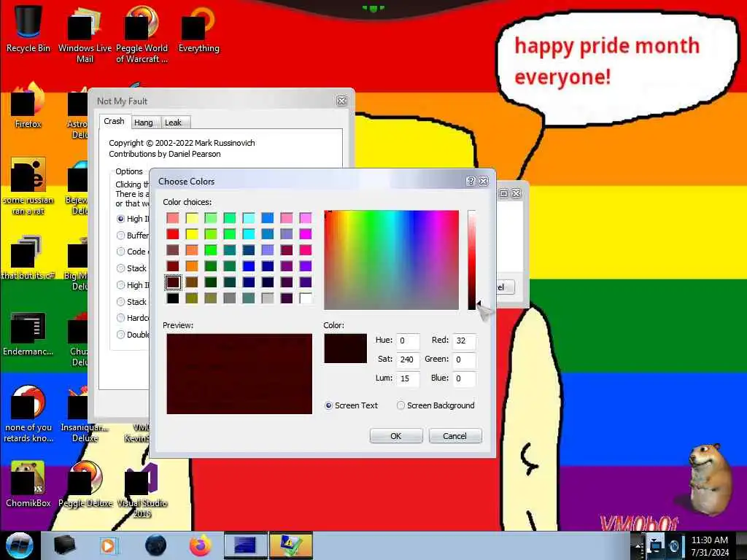
Task: Open the Windows Live Mail desktop icon
Action: click(85, 34)
